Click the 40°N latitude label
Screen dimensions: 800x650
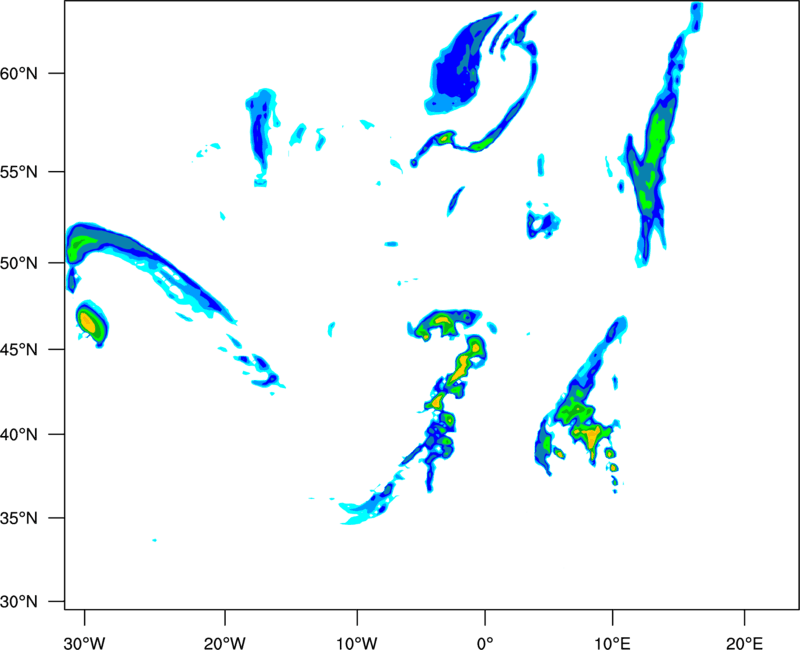[19, 435]
